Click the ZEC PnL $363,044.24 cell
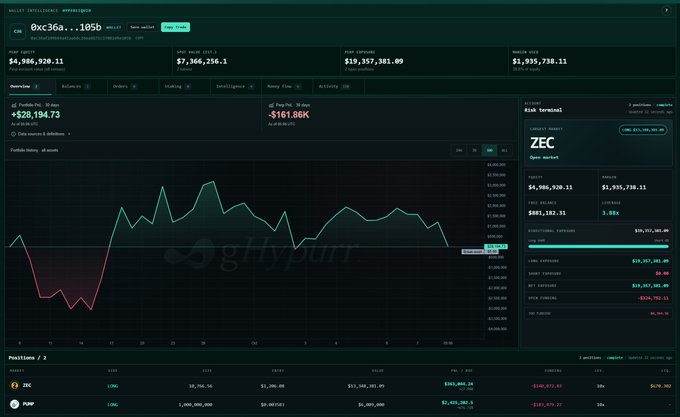This screenshot has width=680, height=417. coord(458,384)
